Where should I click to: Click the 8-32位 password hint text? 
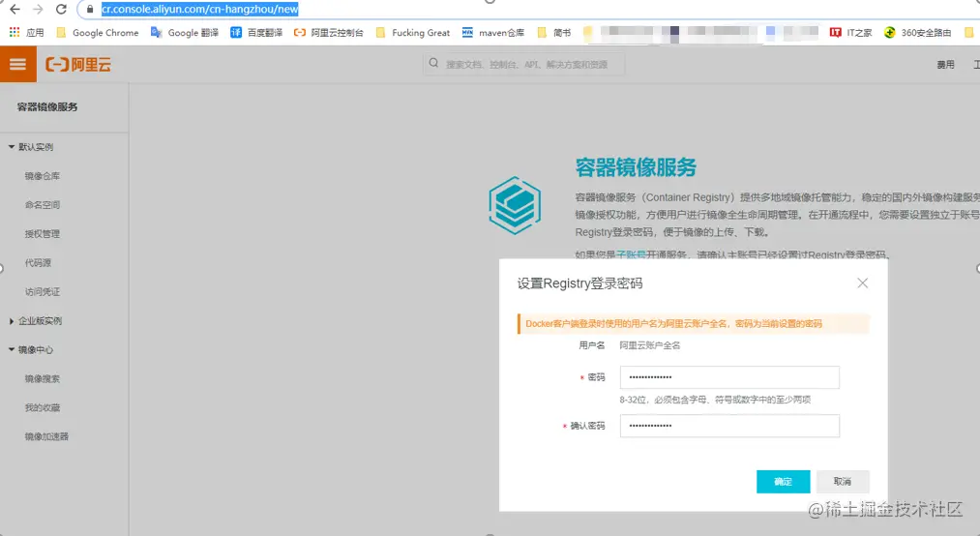pos(715,400)
